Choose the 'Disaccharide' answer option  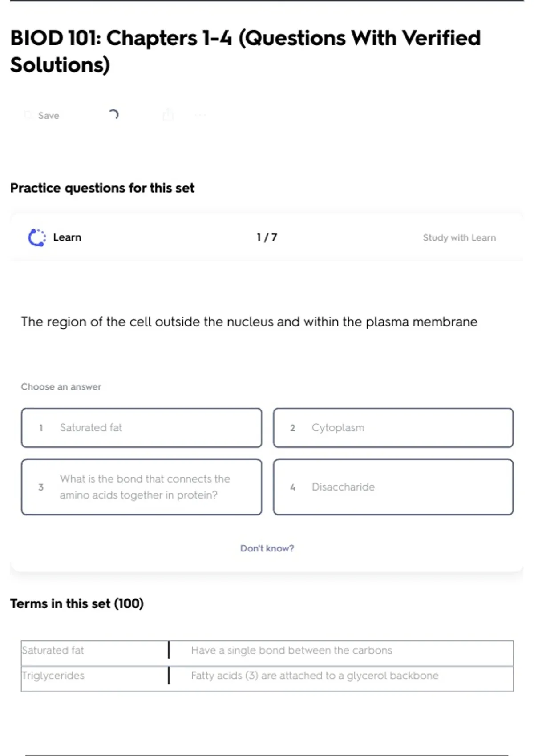(x=393, y=487)
